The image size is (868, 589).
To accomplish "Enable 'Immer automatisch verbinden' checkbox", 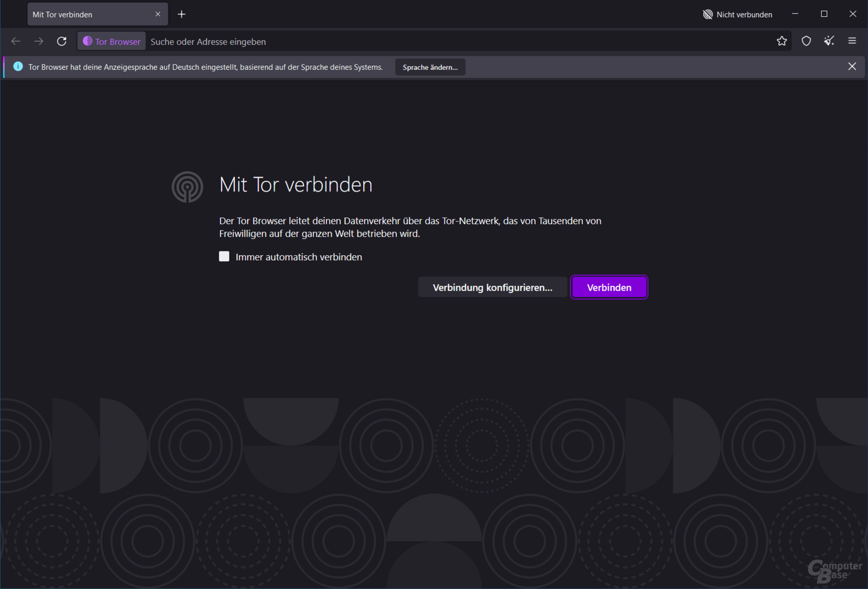I will 224,256.
